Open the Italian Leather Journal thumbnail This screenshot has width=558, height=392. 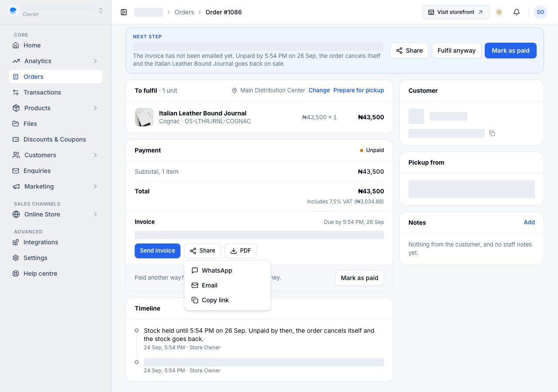[144, 117]
